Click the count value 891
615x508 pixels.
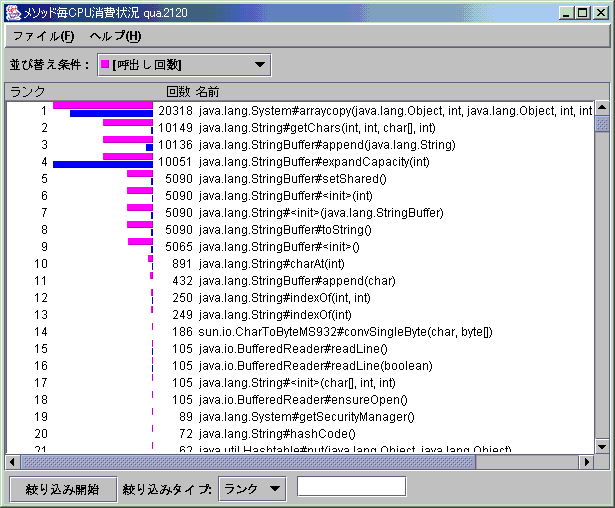182,264
